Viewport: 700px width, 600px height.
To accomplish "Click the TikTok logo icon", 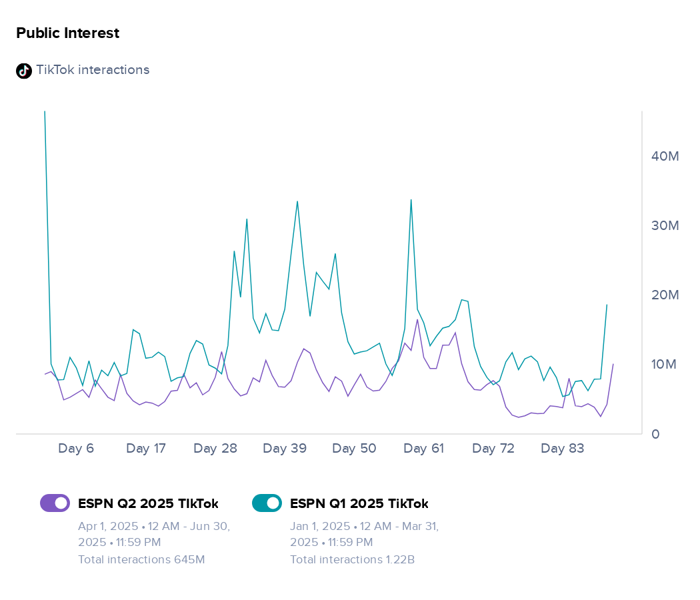I will (24, 71).
